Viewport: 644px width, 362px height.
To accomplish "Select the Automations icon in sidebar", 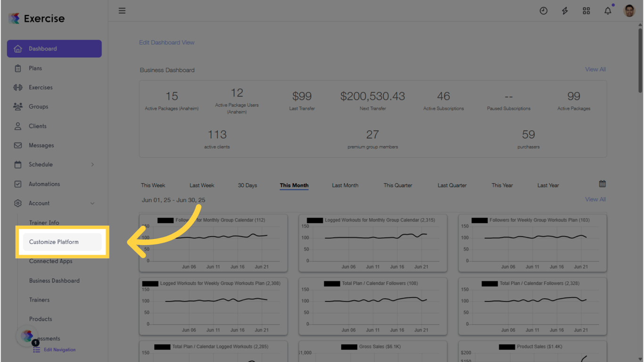I will click(19, 184).
